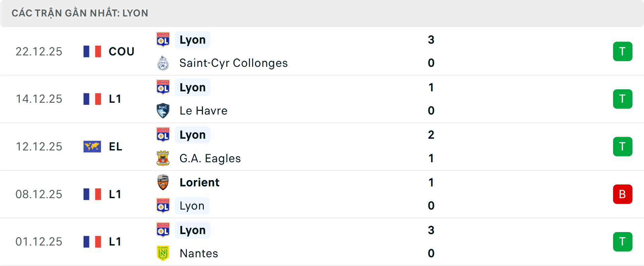Click the Le Havre HAC crest
Screen dimensions: 644x266
pos(163,110)
